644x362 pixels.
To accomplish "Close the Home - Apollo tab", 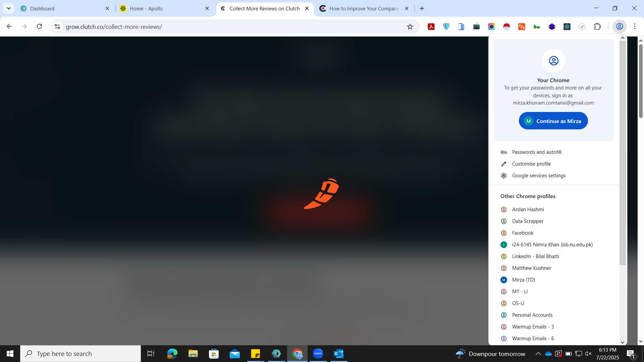I will coord(207,8).
